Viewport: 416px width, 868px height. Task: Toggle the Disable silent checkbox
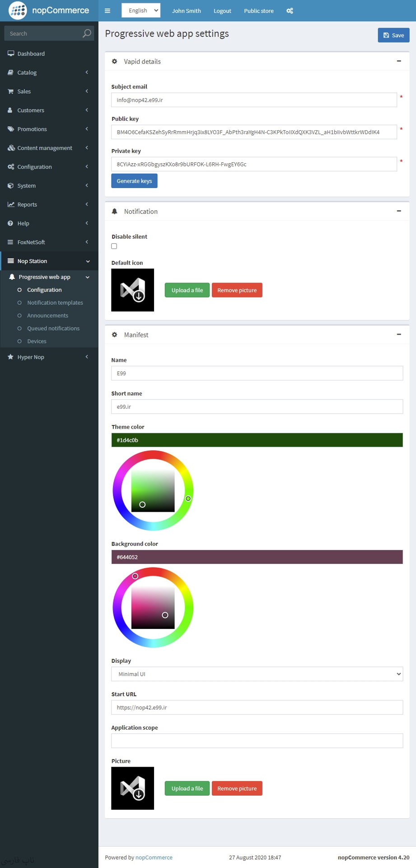point(114,246)
